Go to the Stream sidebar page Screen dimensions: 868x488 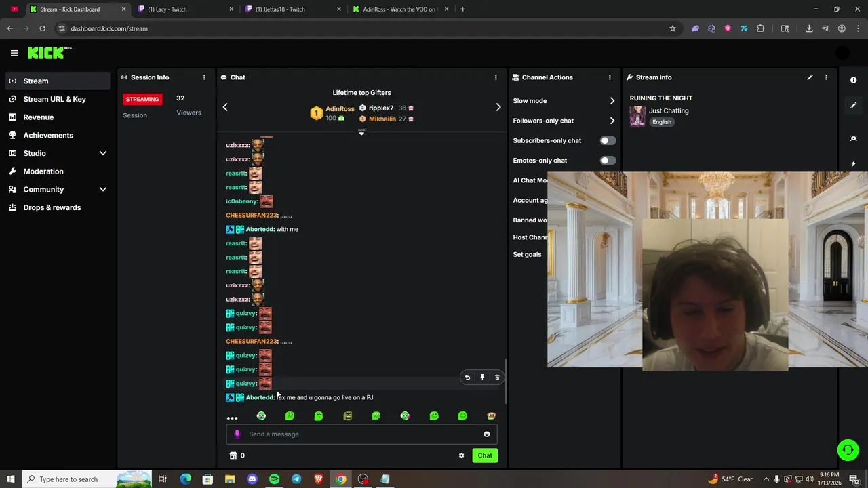tap(57, 81)
